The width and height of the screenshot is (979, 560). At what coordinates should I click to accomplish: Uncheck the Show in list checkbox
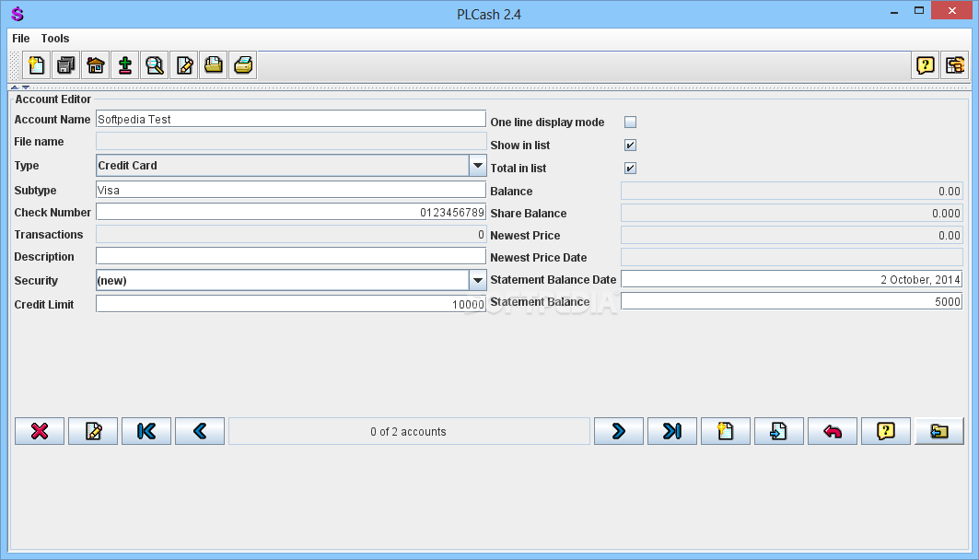tap(631, 146)
